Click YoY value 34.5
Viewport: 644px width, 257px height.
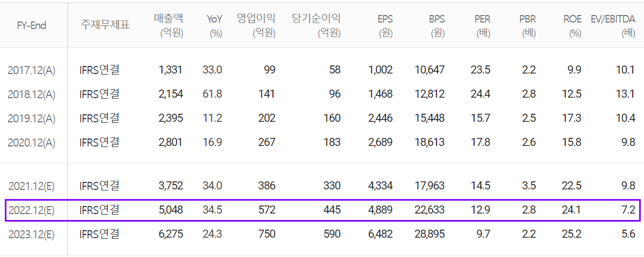pyautogui.click(x=213, y=210)
